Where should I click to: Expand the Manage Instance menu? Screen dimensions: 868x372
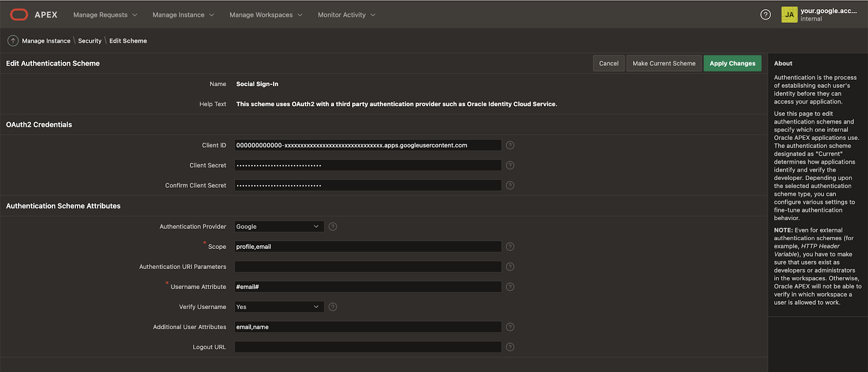pyautogui.click(x=183, y=15)
